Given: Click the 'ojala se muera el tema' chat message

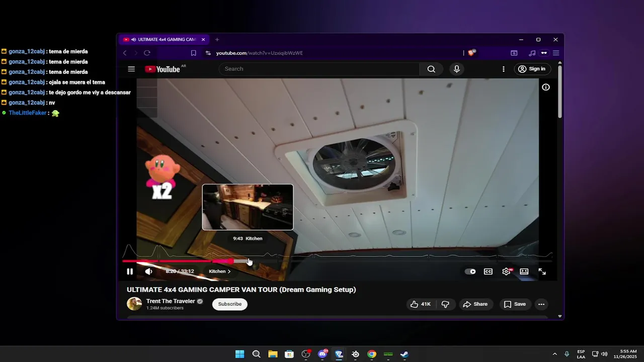Looking at the screenshot, I should click(77, 82).
